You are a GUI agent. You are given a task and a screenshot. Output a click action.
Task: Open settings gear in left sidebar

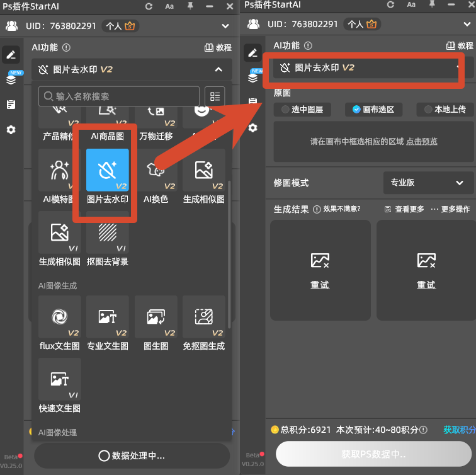(11, 130)
